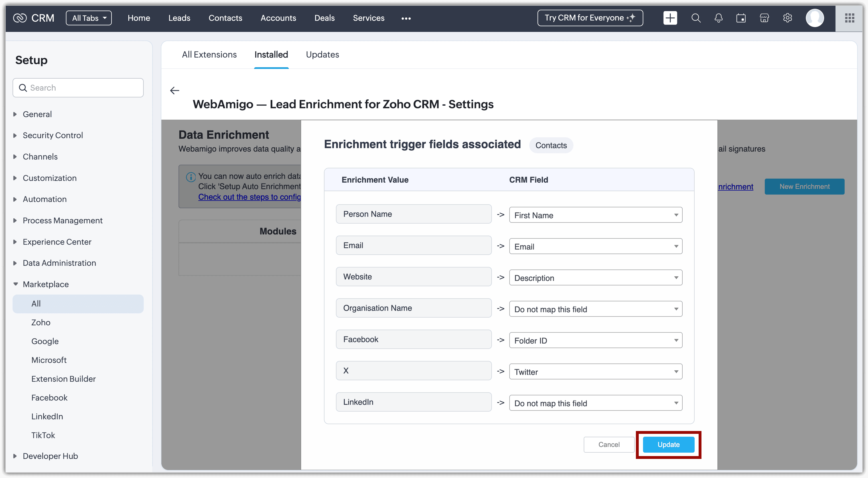Open the marketplace store icon

[x=764, y=18]
